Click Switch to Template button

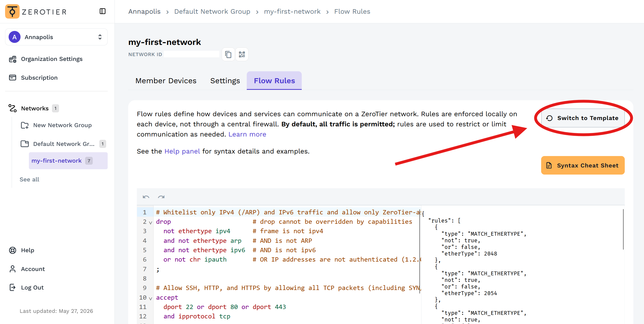pyautogui.click(x=583, y=118)
